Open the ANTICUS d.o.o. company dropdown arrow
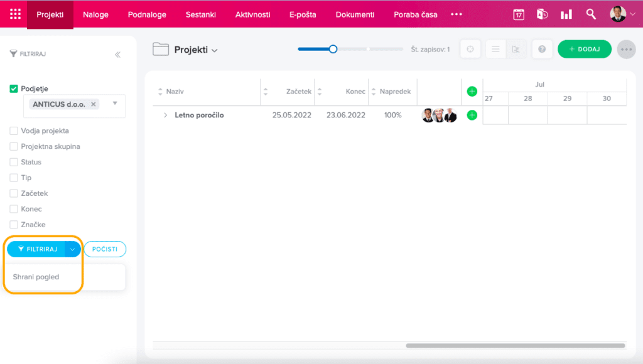 (115, 104)
